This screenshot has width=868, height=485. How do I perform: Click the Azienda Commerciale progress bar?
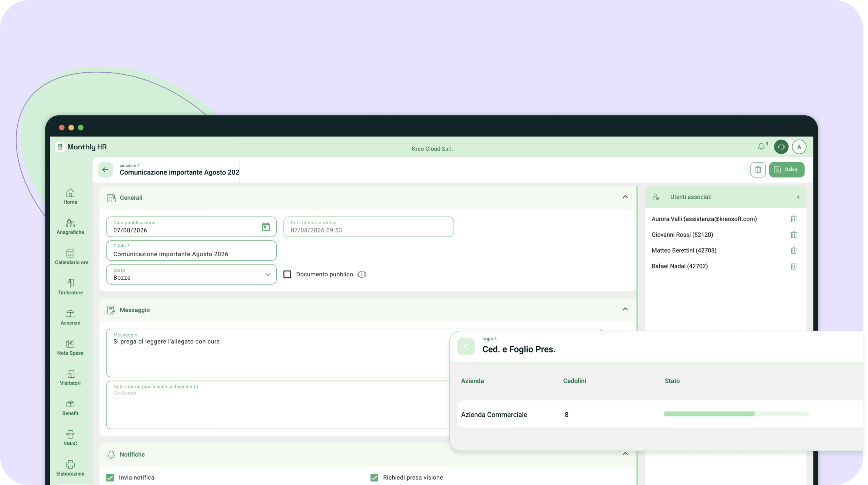click(x=736, y=414)
